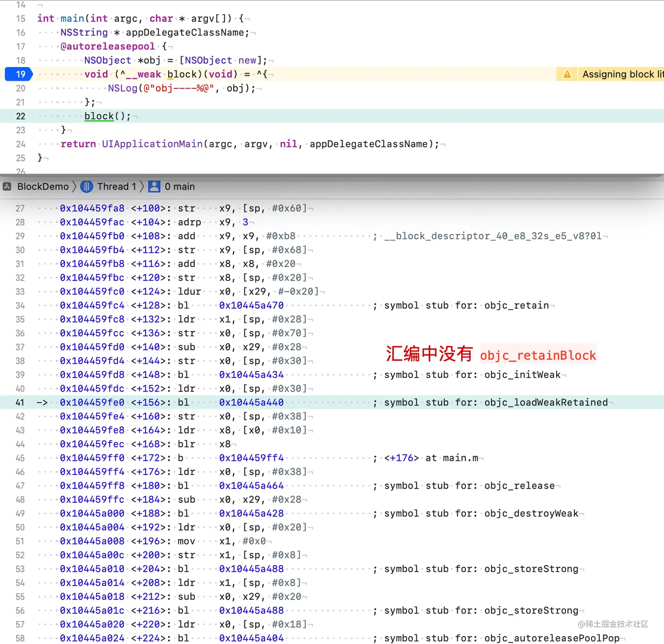Click the 'int main(int argc, char * argv[])' line

tap(140, 18)
